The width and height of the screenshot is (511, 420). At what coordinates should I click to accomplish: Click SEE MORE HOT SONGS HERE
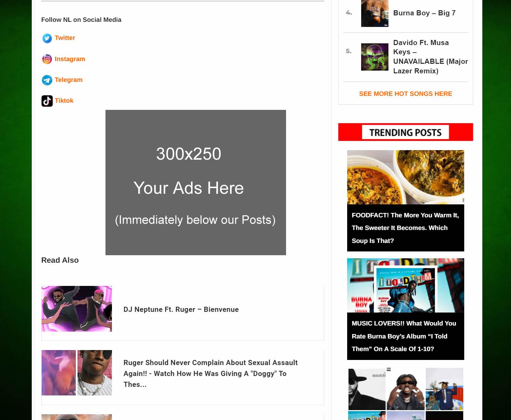pos(406,94)
